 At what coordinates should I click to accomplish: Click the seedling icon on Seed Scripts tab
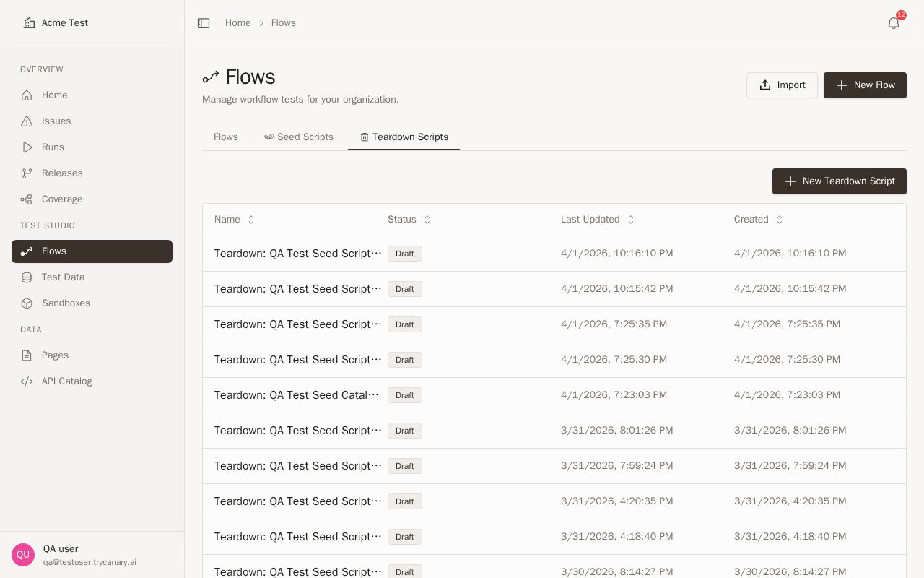pyautogui.click(x=269, y=137)
